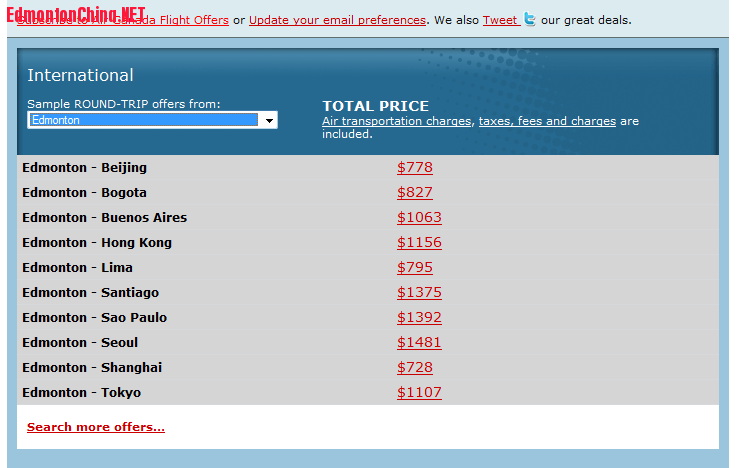This screenshot has width=737, height=468.
Task: Click taxes, fees and charges link
Action: pos(547,121)
